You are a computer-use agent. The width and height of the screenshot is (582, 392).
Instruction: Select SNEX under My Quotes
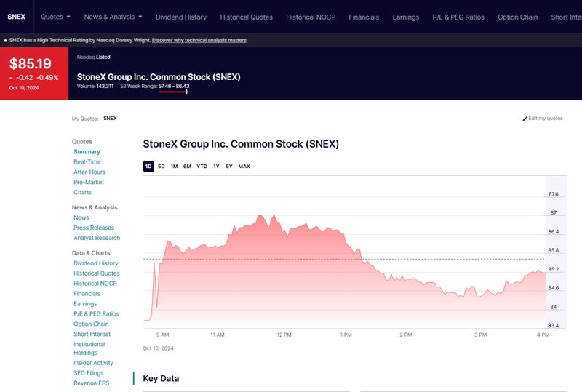[x=110, y=118]
